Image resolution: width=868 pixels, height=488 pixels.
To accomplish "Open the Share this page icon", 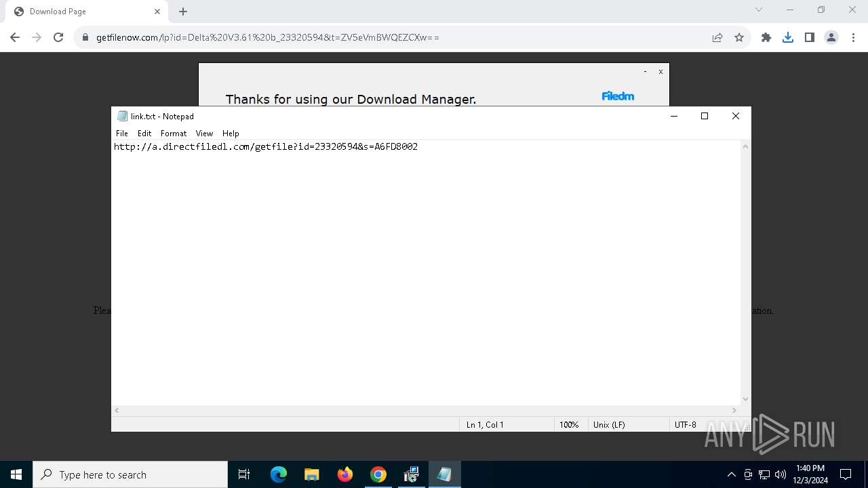I will 717,37.
